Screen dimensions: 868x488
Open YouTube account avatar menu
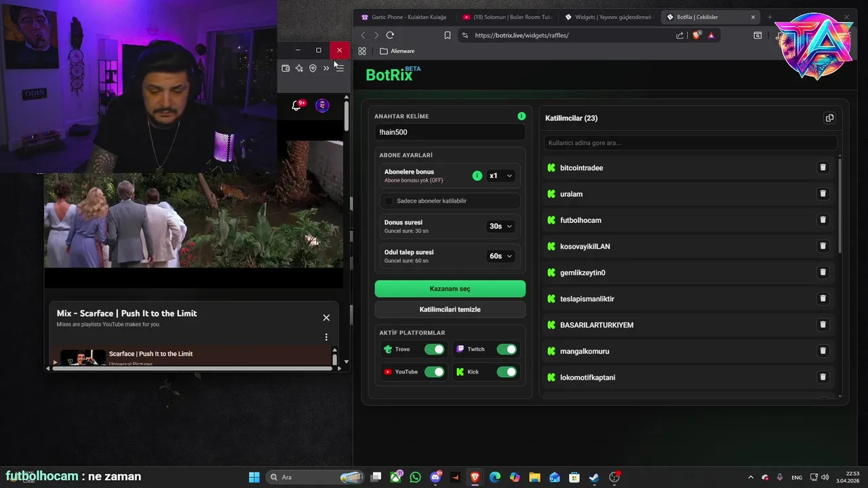323,105
